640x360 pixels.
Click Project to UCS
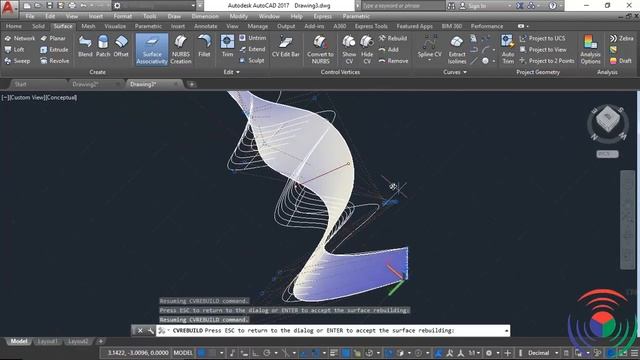542,38
